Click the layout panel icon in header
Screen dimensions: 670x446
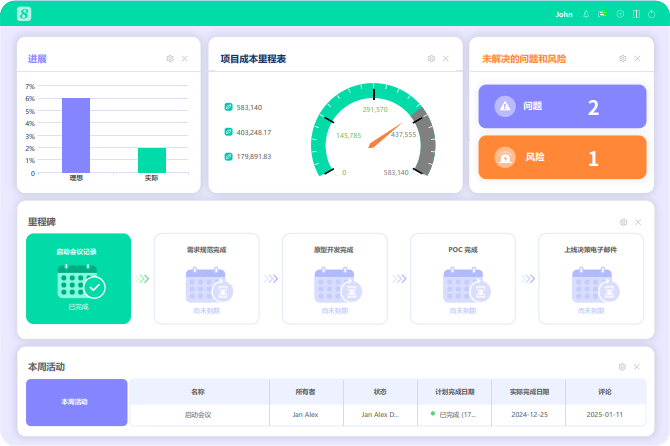[635, 14]
